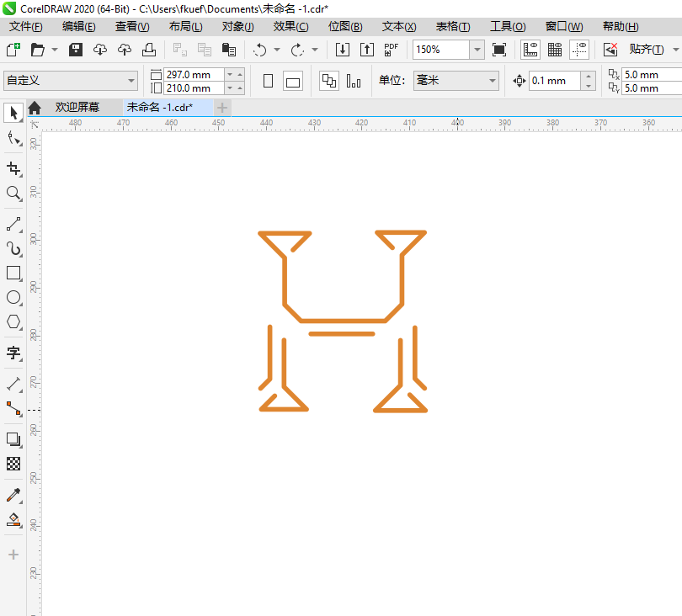Open the zoom level dropdown

[x=477, y=50]
